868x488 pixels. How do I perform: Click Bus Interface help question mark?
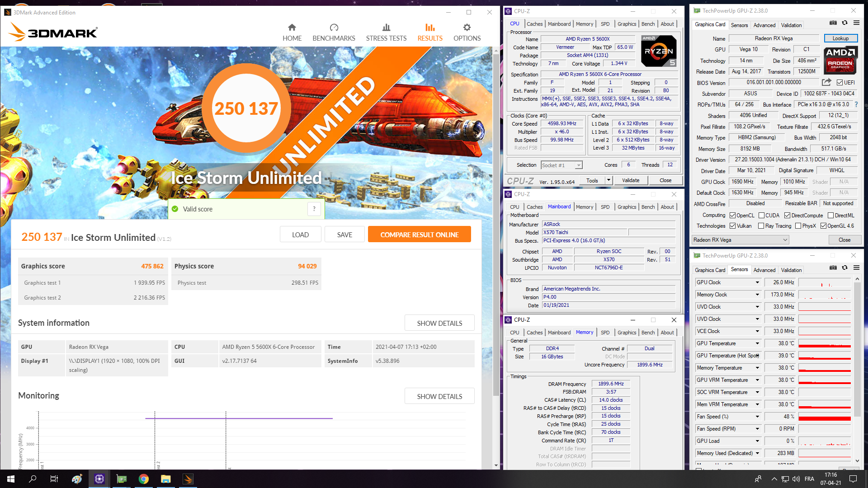pyautogui.click(x=856, y=104)
